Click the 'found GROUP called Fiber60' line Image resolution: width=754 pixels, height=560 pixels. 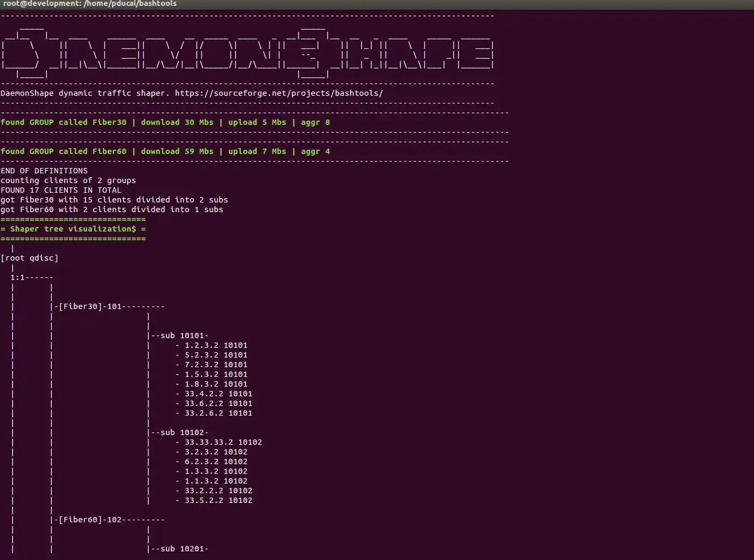coord(165,151)
